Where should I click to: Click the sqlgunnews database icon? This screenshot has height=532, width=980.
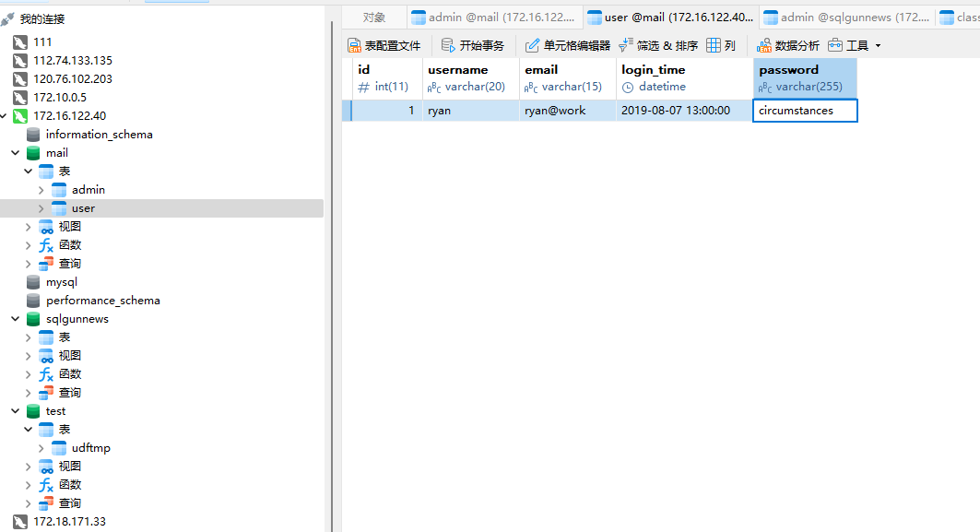click(x=33, y=319)
